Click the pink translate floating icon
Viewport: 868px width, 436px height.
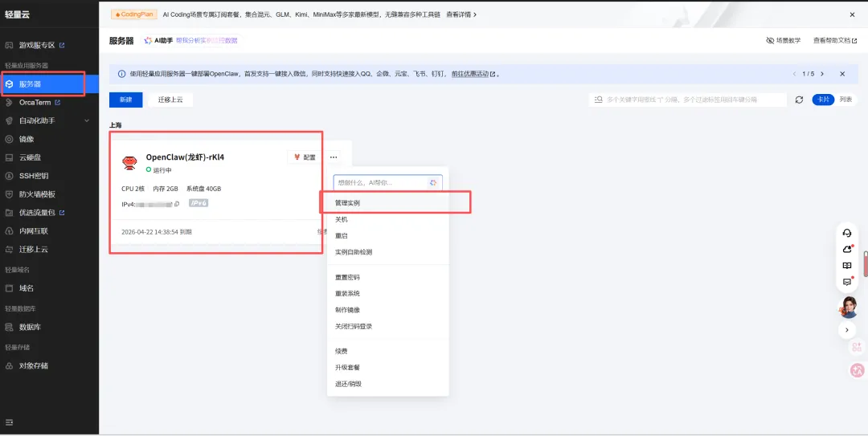[x=857, y=371]
